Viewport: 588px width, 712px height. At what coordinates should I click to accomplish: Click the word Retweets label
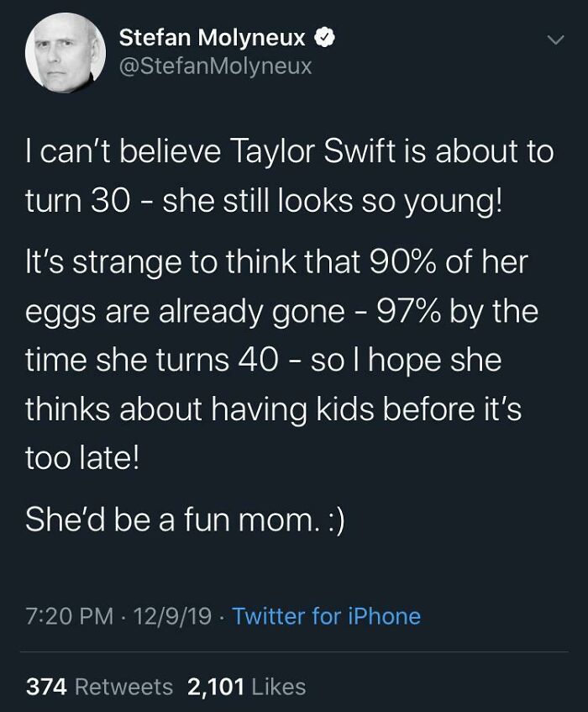124,687
